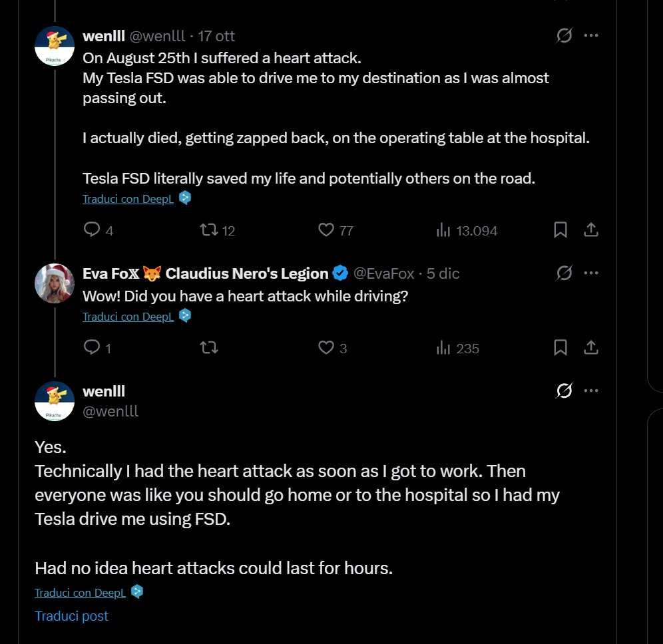Click Traduci con DeepL under Eva Fox's post
Viewport: 663px width, 644px height.
(128, 317)
